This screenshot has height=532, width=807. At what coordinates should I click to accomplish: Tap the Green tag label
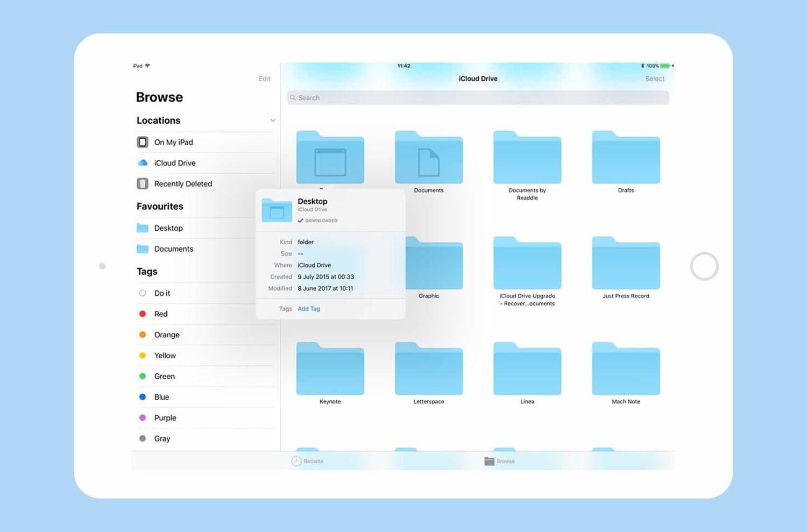tap(165, 376)
